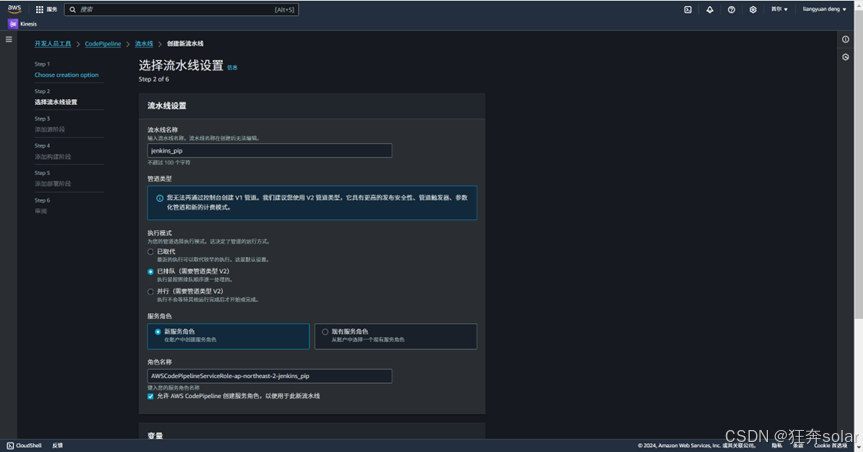This screenshot has height=452, width=863.
Task: Open 反馈 feedback in footer
Action: pyautogui.click(x=57, y=445)
